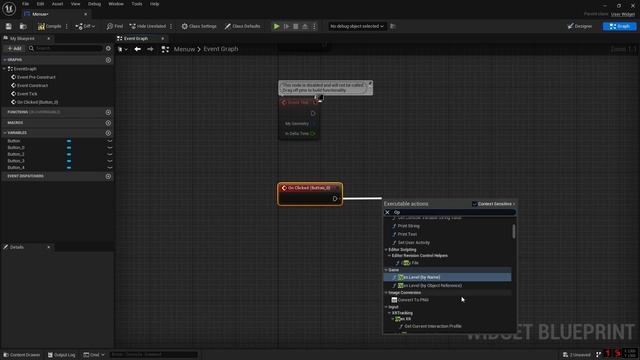Toggle visibility eye for Button_2 variable
Image resolution: width=640 pixels, height=360 pixels.
pos(109,154)
